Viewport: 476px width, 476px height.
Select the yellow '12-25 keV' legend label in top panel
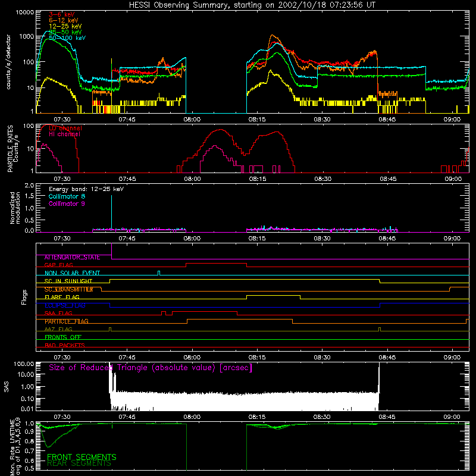65,26
